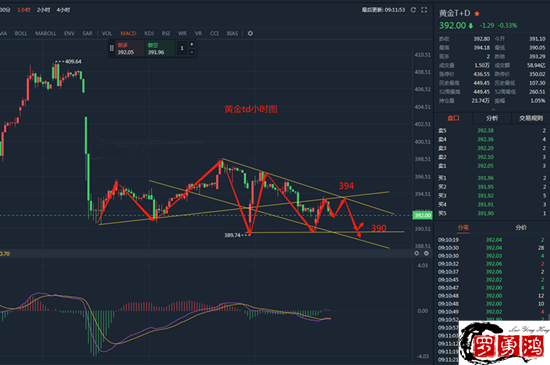This screenshot has width=550, height=365.
Task: Click the 392.00 current price marker on axis
Action: click(x=422, y=215)
